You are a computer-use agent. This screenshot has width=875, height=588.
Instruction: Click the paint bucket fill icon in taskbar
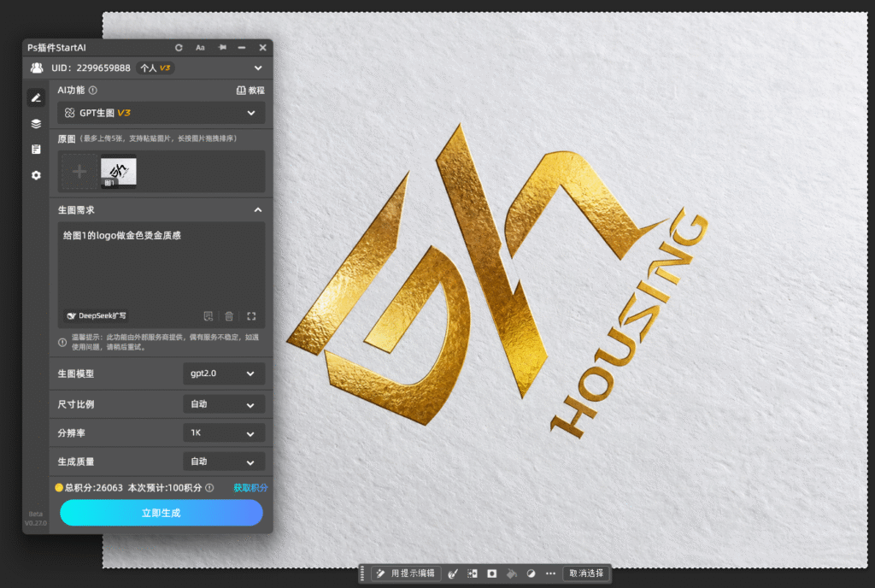point(511,573)
